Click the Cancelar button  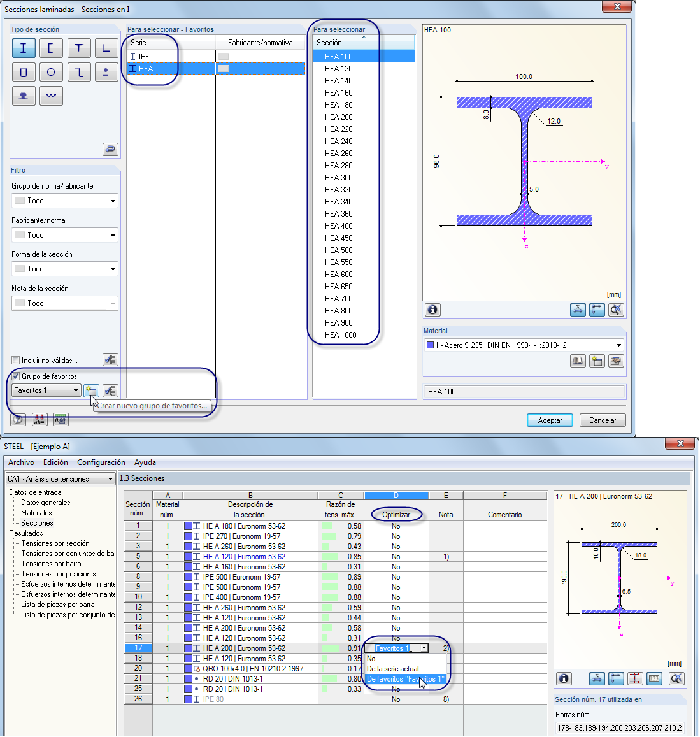[603, 420]
